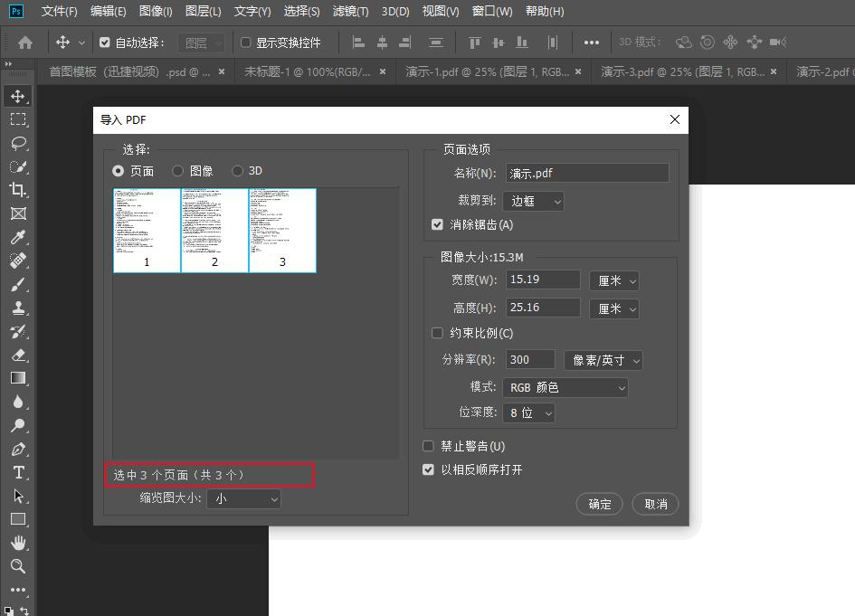Screen dimensions: 855x616
Task: Select the Lasso tool
Action: point(18,143)
